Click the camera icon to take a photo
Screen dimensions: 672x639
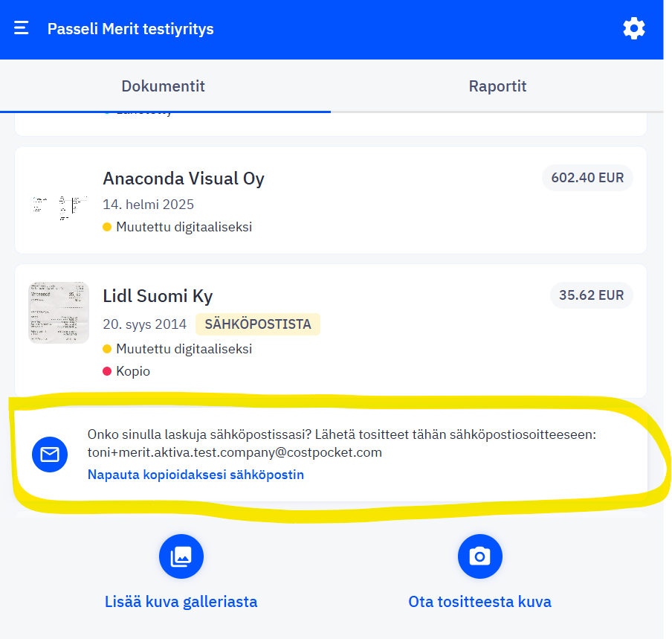click(480, 556)
